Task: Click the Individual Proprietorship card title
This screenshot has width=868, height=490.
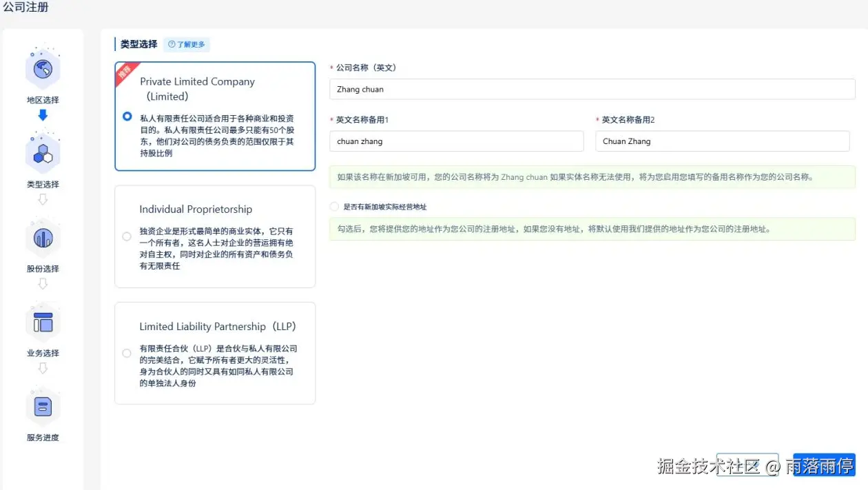Action: pyautogui.click(x=196, y=210)
